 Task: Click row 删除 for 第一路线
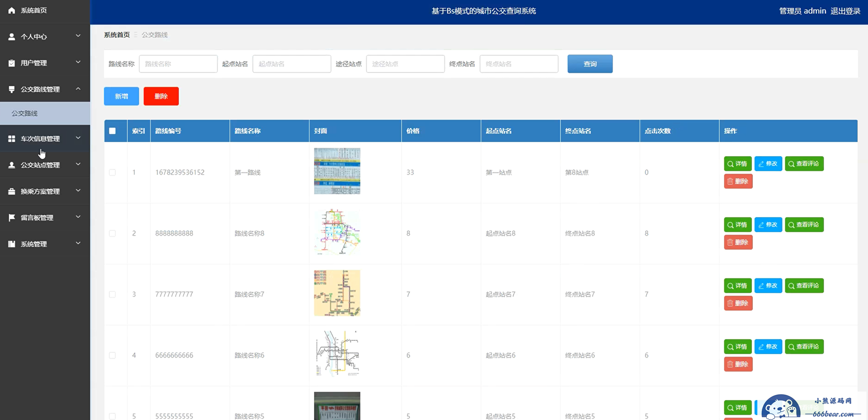click(738, 181)
